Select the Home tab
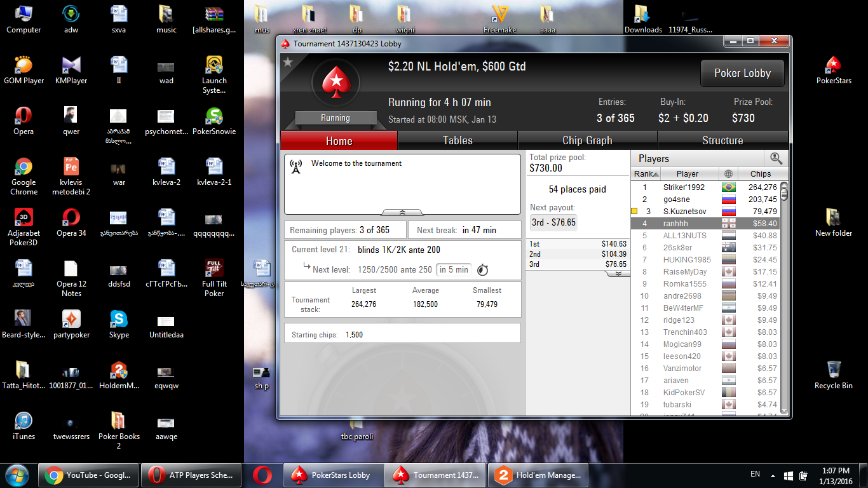Image resolution: width=868 pixels, height=488 pixels. [339, 140]
